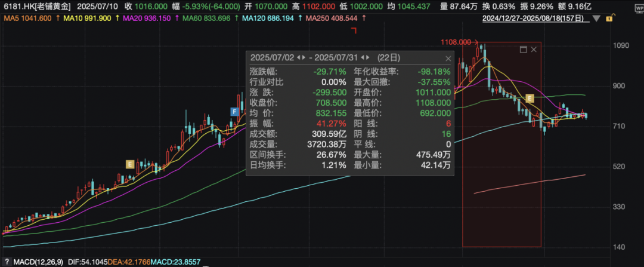Click the MA250 moving average label

coord(329,19)
